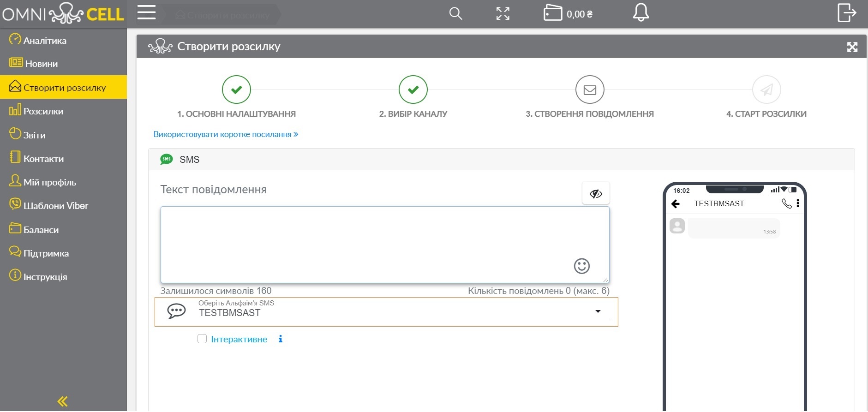Open the Альфаім'я SMS dropdown
The image size is (868, 412).
401,312
